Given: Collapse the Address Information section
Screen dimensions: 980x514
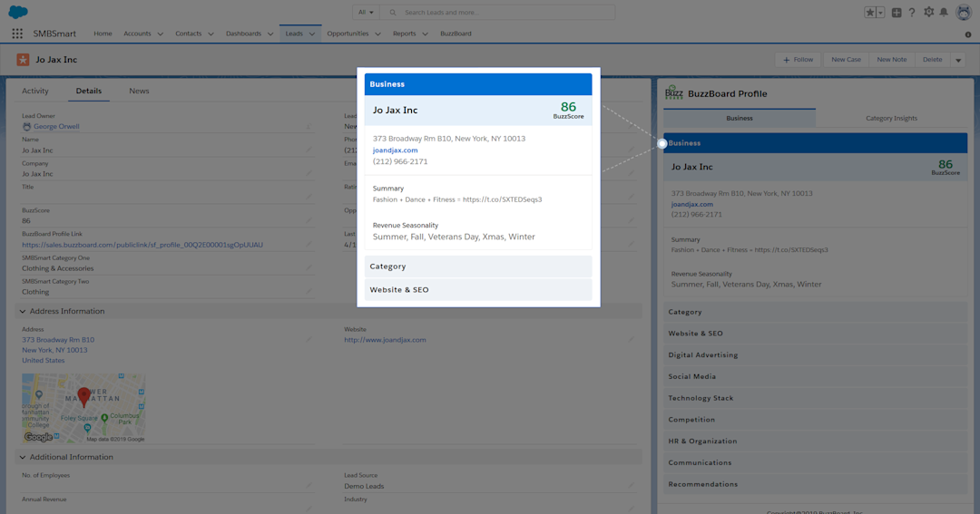Looking at the screenshot, I should (23, 311).
